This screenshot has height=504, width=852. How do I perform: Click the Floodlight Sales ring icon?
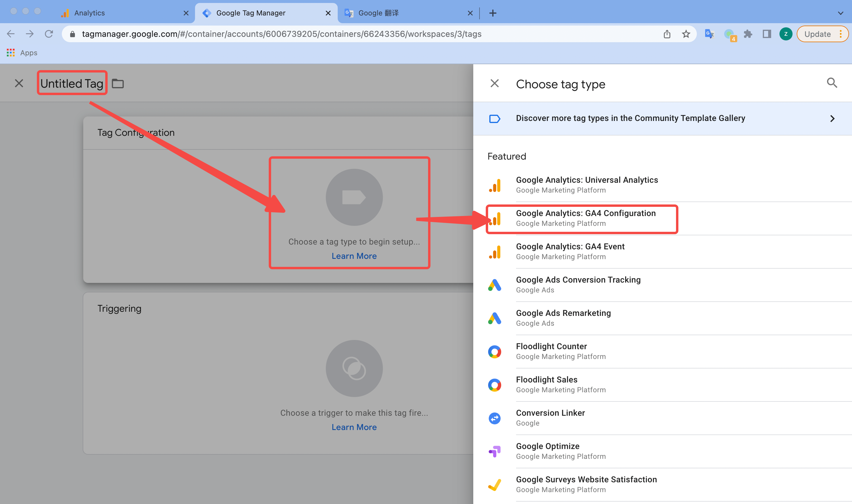[x=495, y=385]
